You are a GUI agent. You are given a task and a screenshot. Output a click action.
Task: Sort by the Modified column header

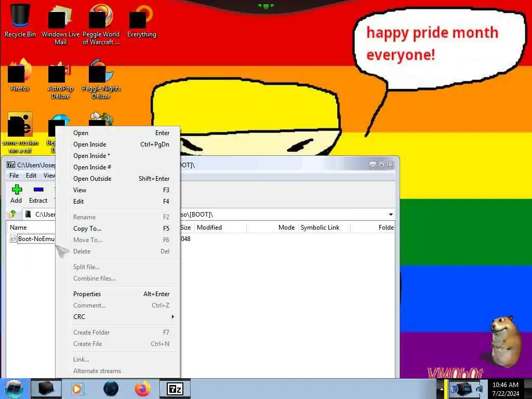click(x=220, y=228)
